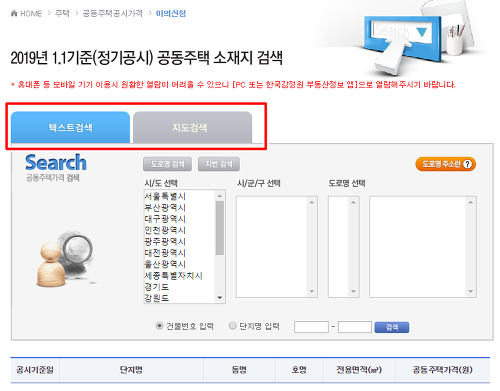Open the 도로명주소란 help button
Image resolution: width=500 pixels, height=391 pixels.
[445, 164]
